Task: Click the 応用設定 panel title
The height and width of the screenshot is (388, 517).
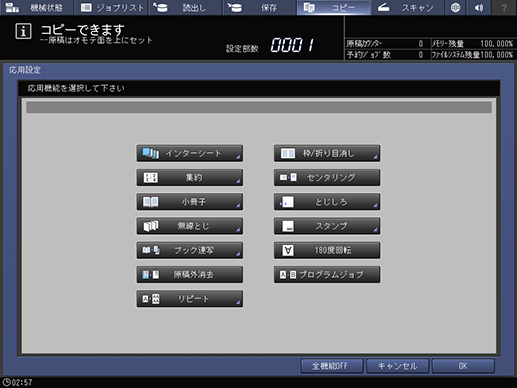Action: pos(25,70)
